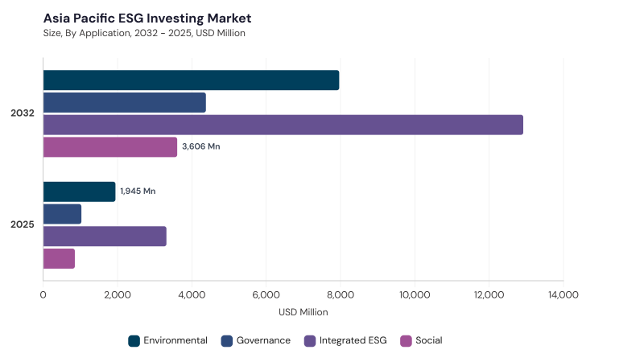The width and height of the screenshot is (644, 362).
Task: Toggle the Integrated ESG legend label
Action: click(x=353, y=340)
